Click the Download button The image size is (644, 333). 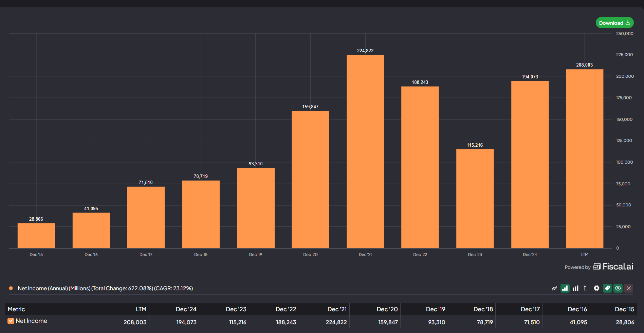[x=614, y=23]
